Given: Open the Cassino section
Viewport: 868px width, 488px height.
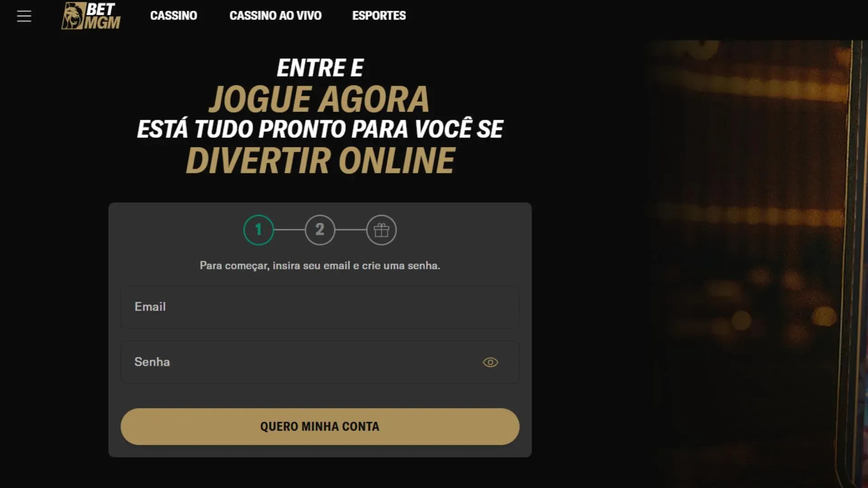Looking at the screenshot, I should [x=174, y=16].
